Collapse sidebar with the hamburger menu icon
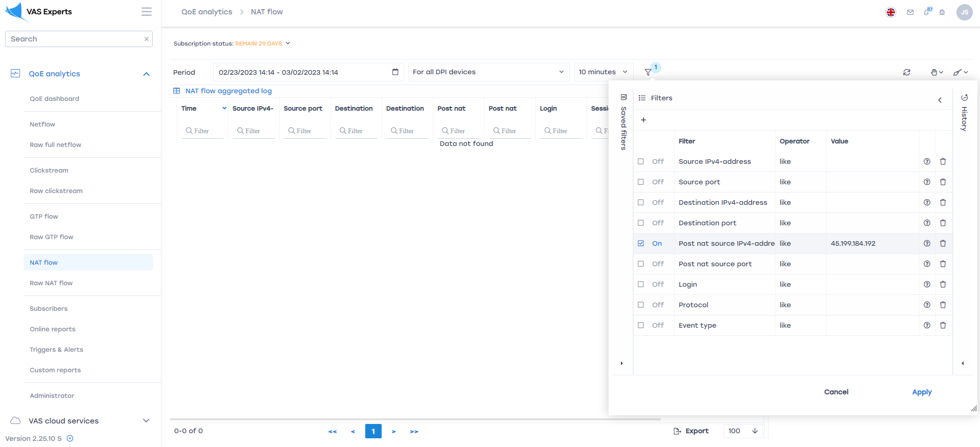 147,12
